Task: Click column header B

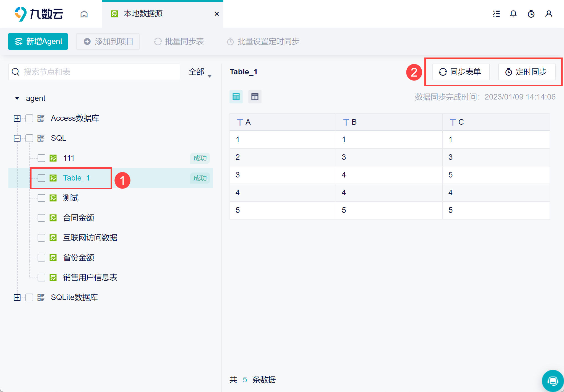Action: 389,122
